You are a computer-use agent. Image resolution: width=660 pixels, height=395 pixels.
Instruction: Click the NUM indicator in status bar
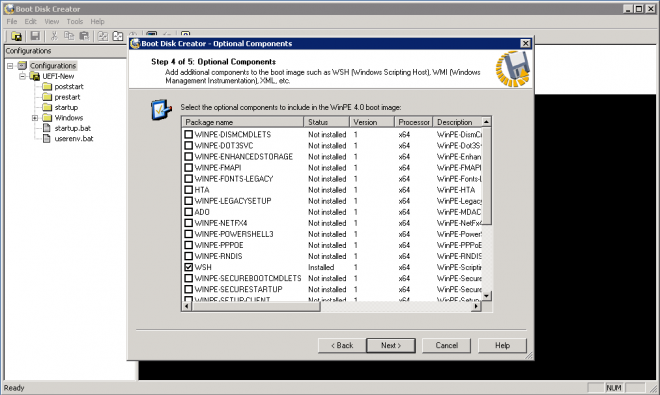[614, 388]
